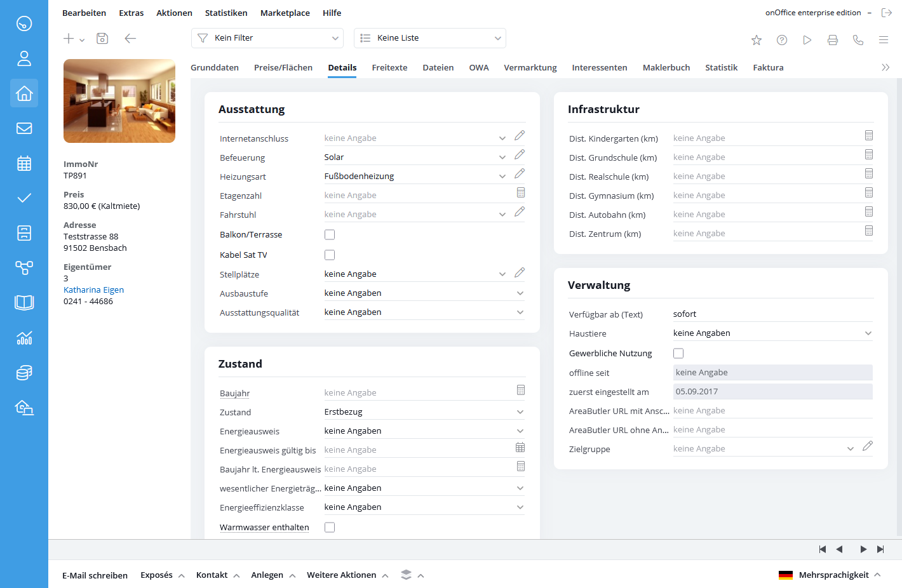The image size is (902, 588).
Task: Open owner Katharina Eigen link
Action: (x=93, y=290)
